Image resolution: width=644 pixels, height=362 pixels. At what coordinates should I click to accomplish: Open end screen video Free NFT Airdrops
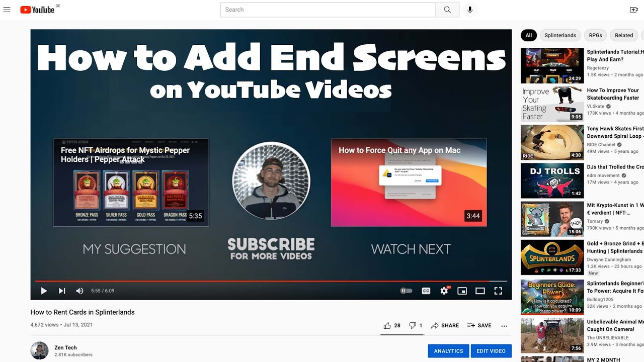pyautogui.click(x=131, y=183)
